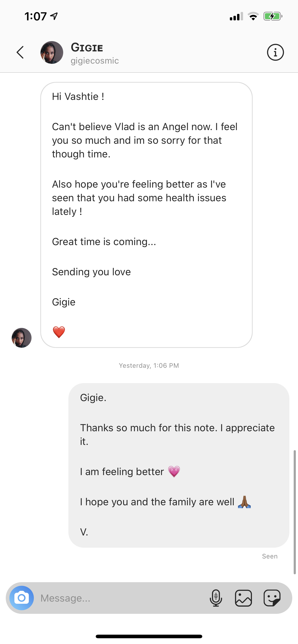Tap the iOS home indicator bar
Image resolution: width=298 pixels, height=644 pixels.
(149, 636)
